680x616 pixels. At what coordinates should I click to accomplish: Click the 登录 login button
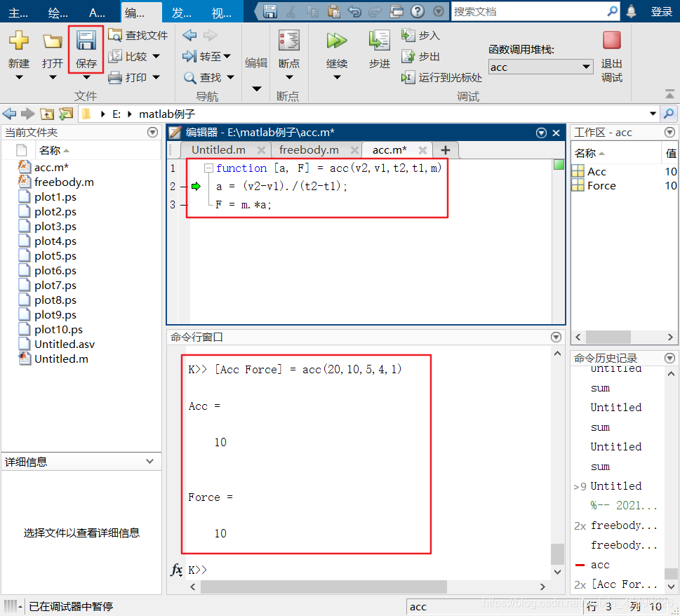pos(661,12)
